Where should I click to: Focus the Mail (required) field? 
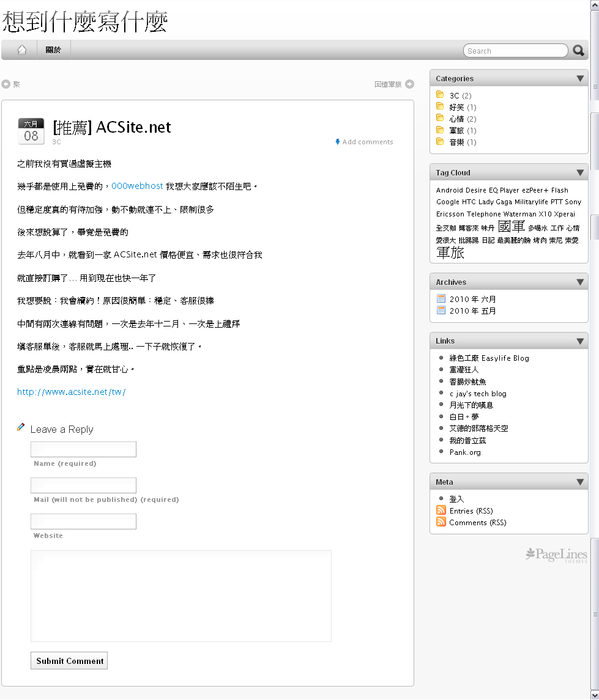(x=84, y=485)
